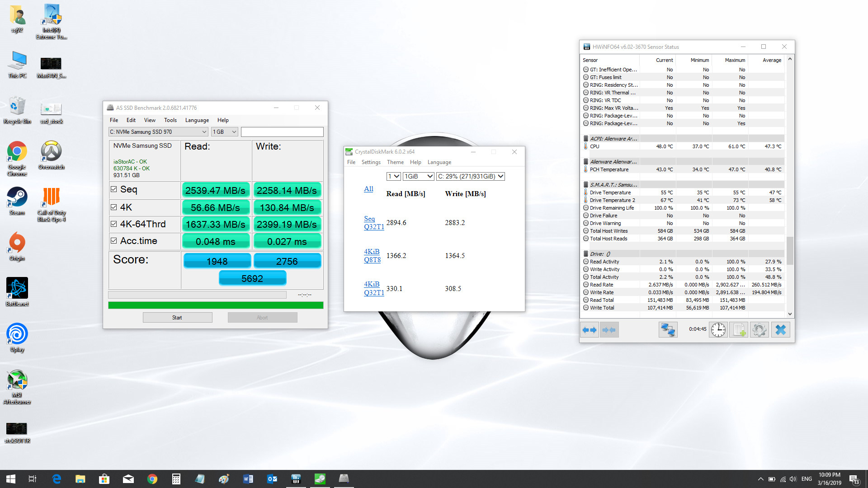This screenshot has height=488, width=868.
Task: Open CrystalDiskMark 1GiB size dropdown
Action: pos(419,176)
